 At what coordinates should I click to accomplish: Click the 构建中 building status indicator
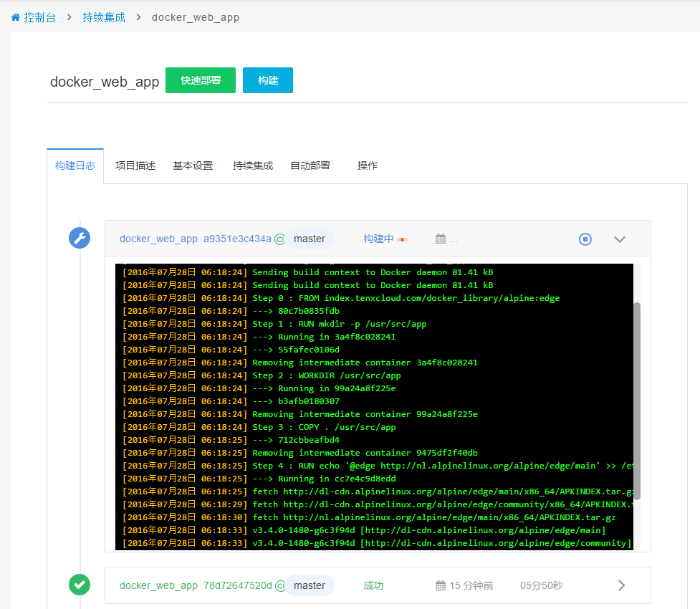tap(379, 239)
